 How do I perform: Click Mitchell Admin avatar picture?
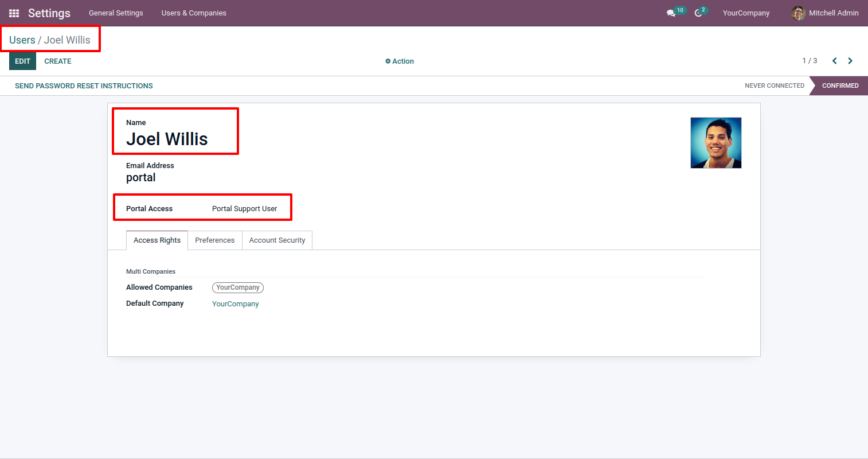799,13
